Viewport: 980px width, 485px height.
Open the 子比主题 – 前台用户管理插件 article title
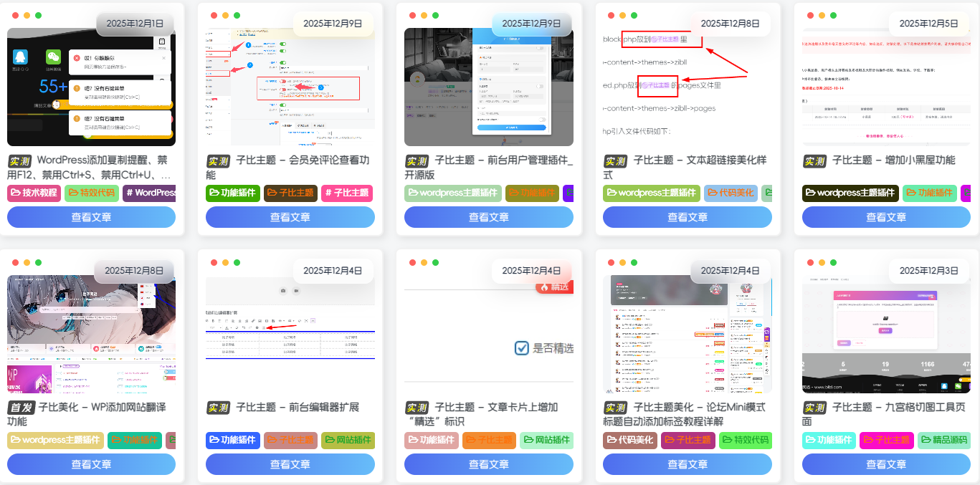(488, 166)
